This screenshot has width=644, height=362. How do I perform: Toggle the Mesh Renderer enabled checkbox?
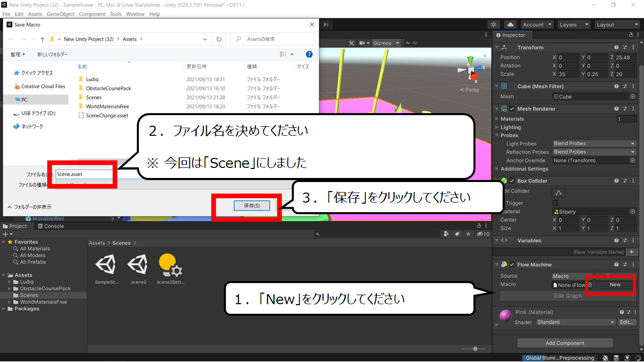pyautogui.click(x=512, y=109)
